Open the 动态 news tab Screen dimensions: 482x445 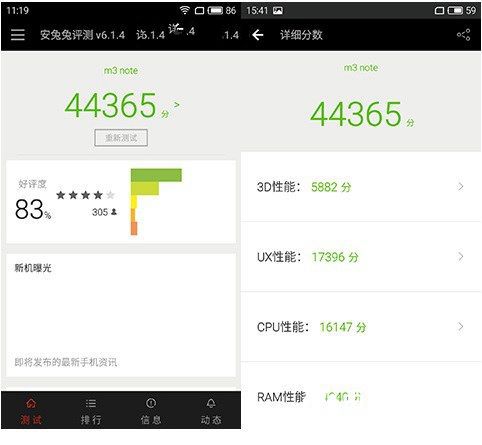pos(211,411)
